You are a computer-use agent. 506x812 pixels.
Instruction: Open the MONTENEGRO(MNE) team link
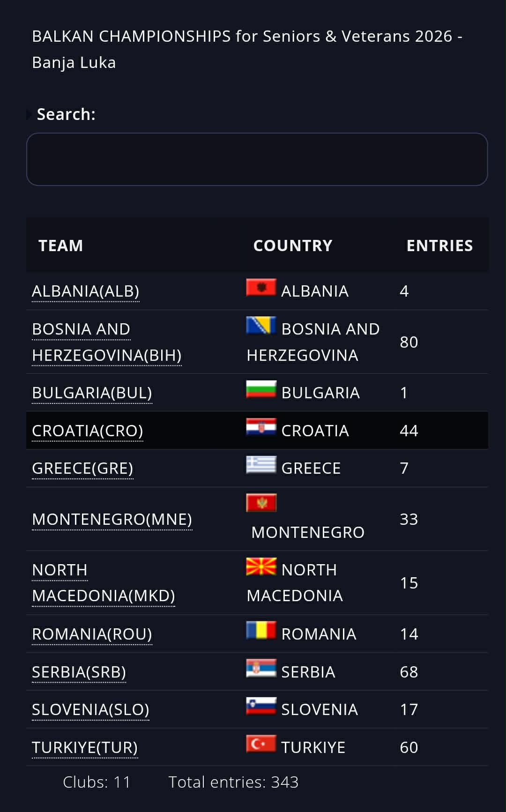click(112, 520)
